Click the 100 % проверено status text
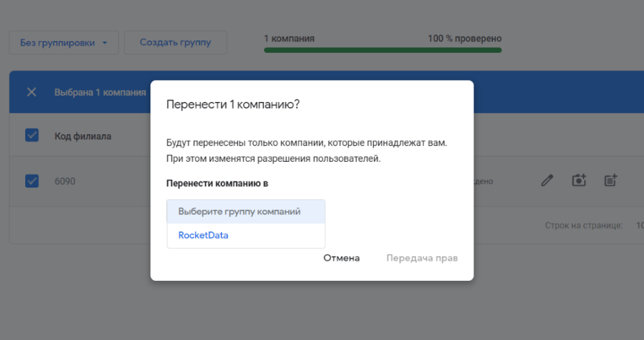 click(x=464, y=38)
